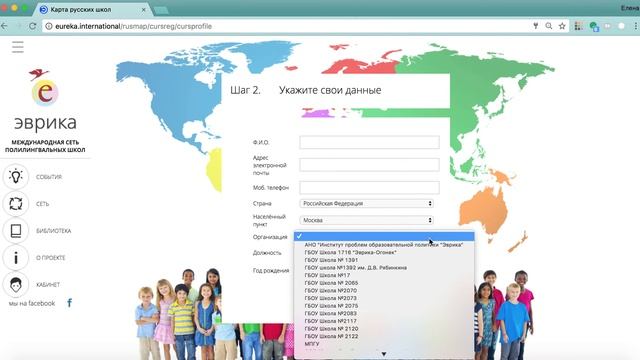This screenshot has width=640, height=360.
Task: Open the hamburger menu icon
Action: (18, 47)
